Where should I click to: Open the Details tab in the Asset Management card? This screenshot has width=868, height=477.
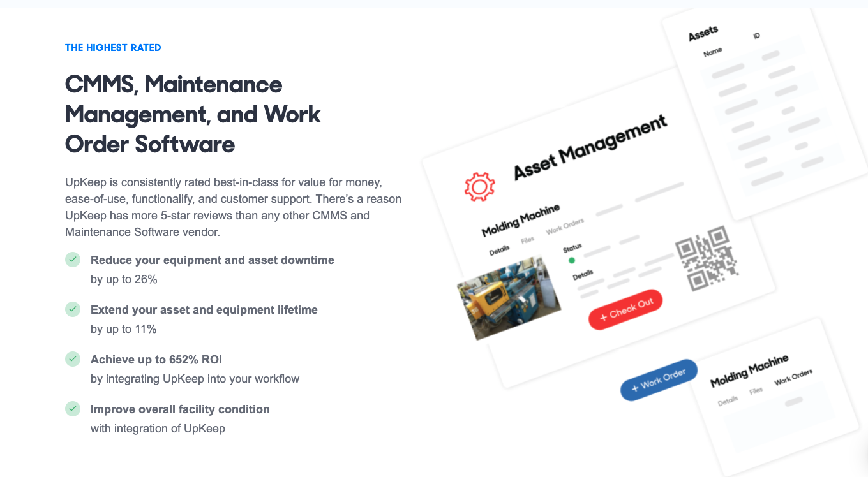coord(500,250)
